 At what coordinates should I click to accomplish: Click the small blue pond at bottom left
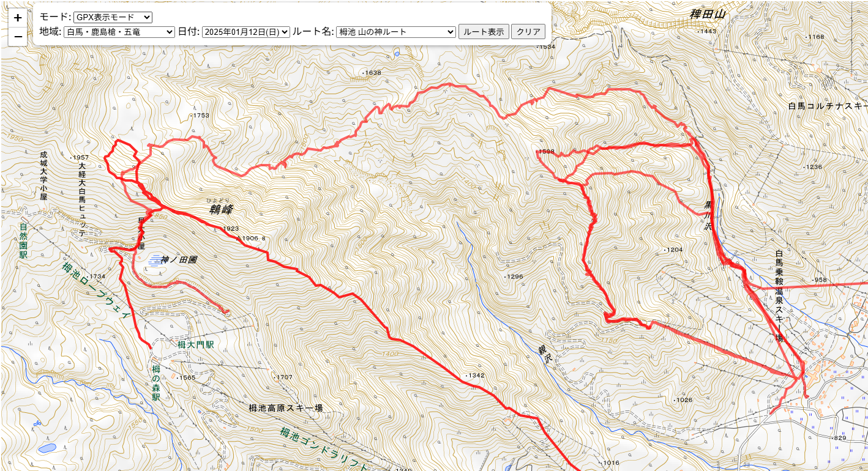pos(47,448)
